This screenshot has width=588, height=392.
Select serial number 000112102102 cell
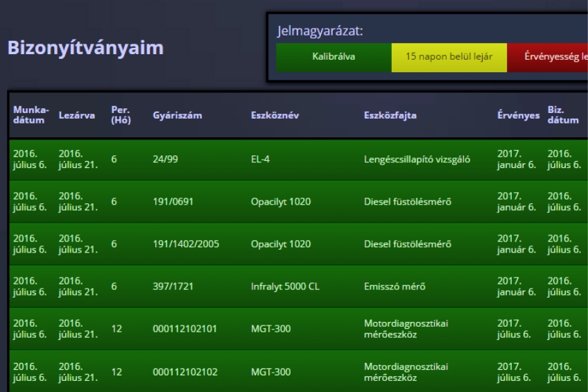(x=185, y=372)
